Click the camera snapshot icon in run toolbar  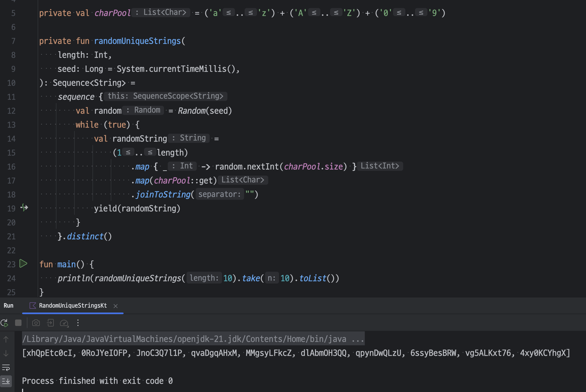[x=36, y=323]
